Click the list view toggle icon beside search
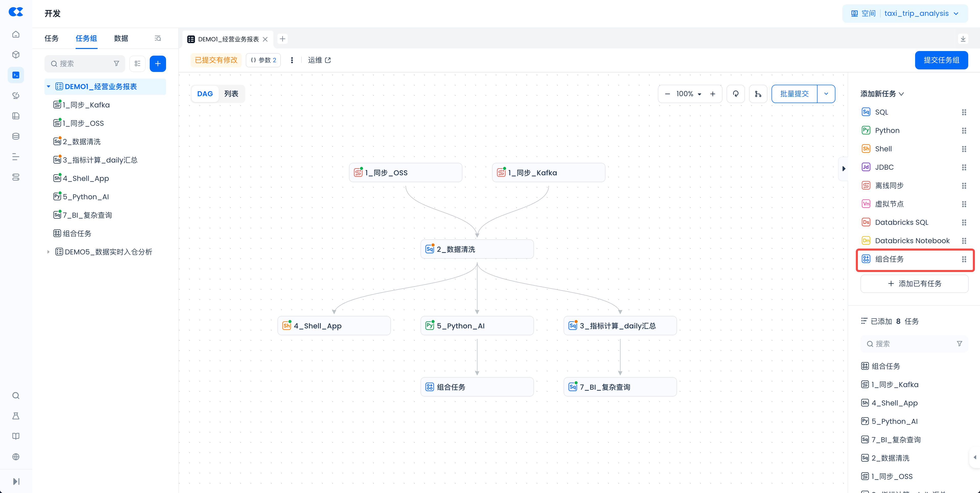 (x=137, y=64)
